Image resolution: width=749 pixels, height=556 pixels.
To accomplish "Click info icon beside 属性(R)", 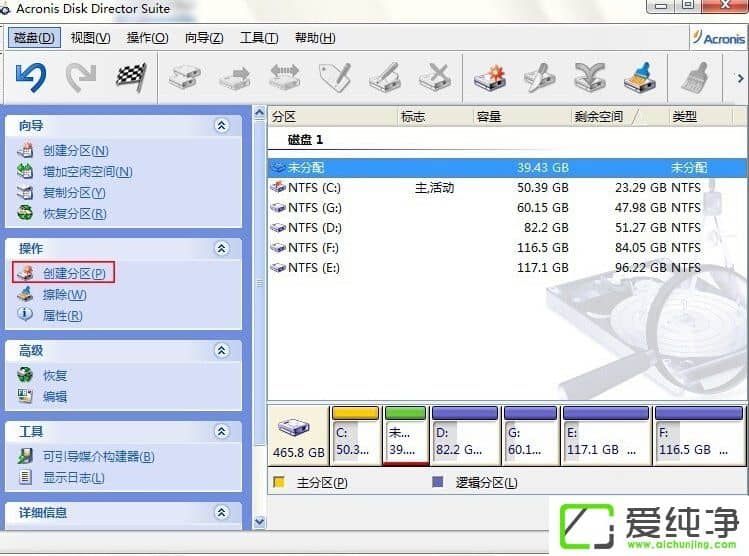I will 25,314.
